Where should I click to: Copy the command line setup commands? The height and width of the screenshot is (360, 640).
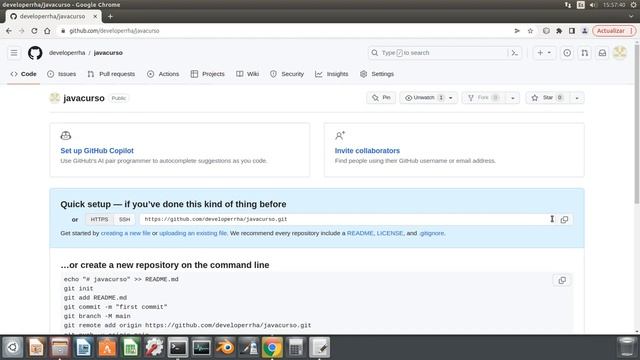click(x=562, y=280)
